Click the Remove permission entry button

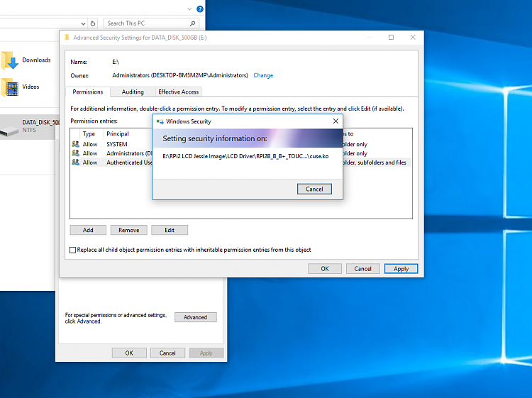coord(128,230)
